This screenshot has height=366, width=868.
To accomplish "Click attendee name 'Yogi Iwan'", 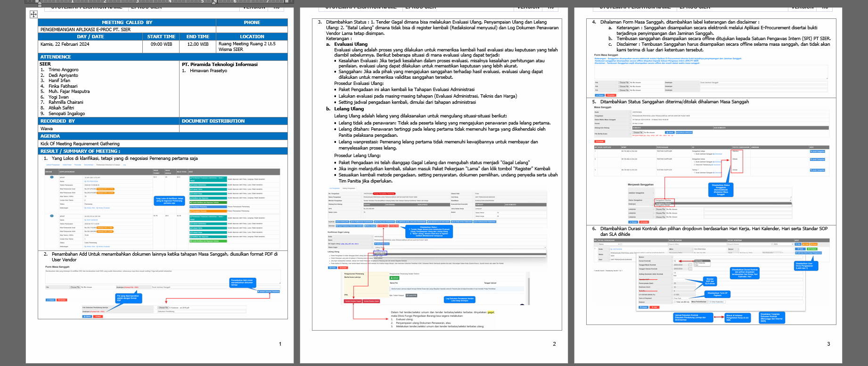I will pyautogui.click(x=58, y=97).
